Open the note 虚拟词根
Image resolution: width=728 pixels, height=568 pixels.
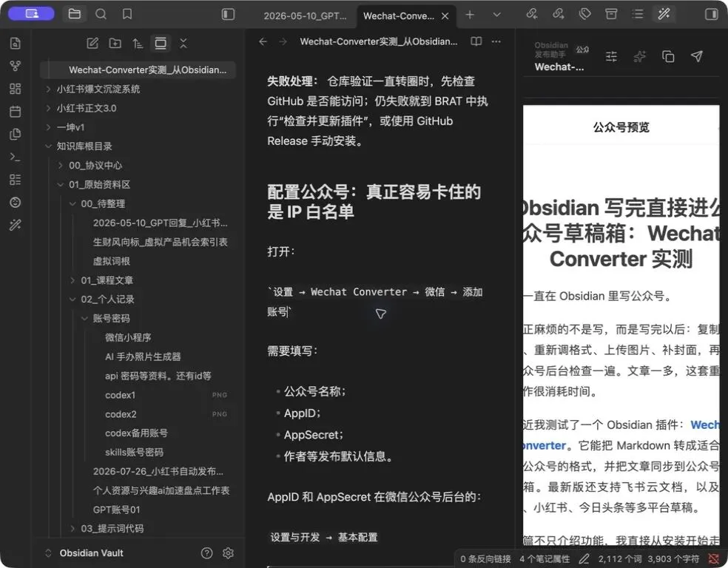[x=112, y=261]
